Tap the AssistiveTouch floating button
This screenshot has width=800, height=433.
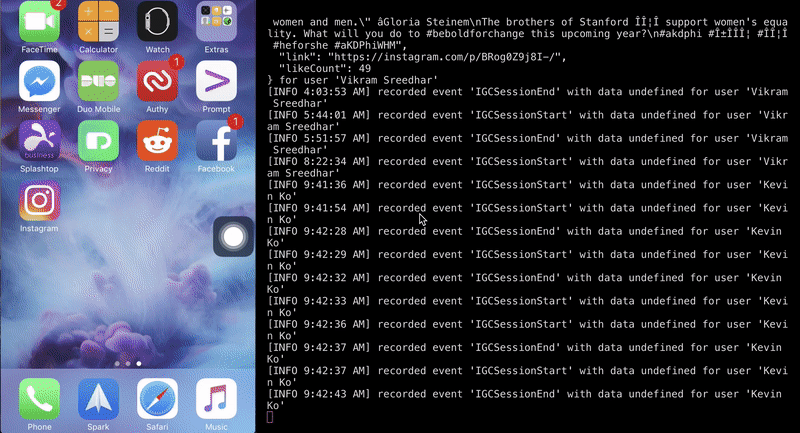[x=233, y=237]
